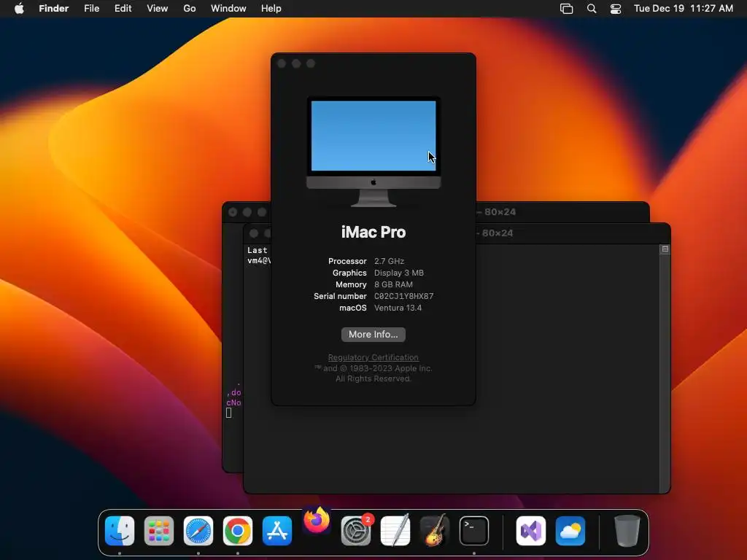Click the Stage Manager windows icon in menu bar
747x560 pixels.
[566, 9]
